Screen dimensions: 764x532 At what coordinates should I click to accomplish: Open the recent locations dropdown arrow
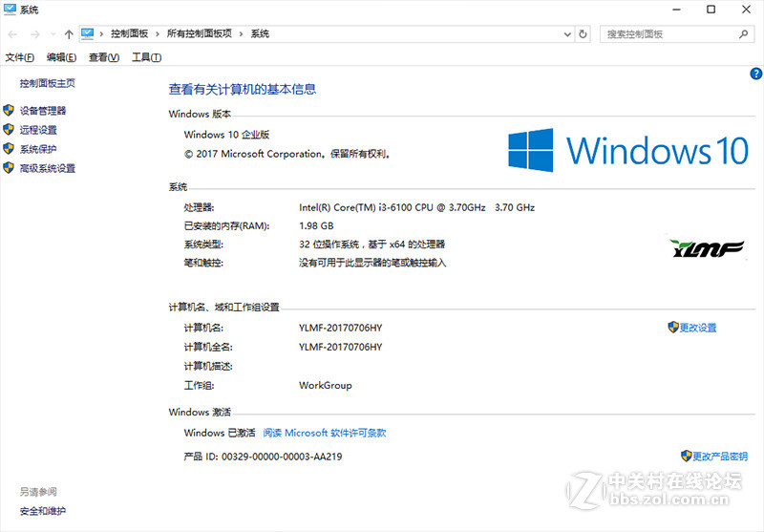coord(53,34)
